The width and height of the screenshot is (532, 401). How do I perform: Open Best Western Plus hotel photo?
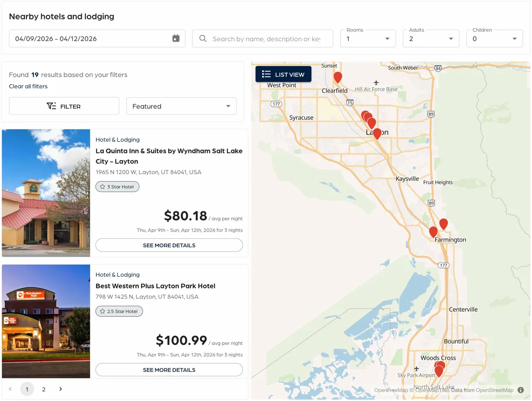tap(46, 321)
